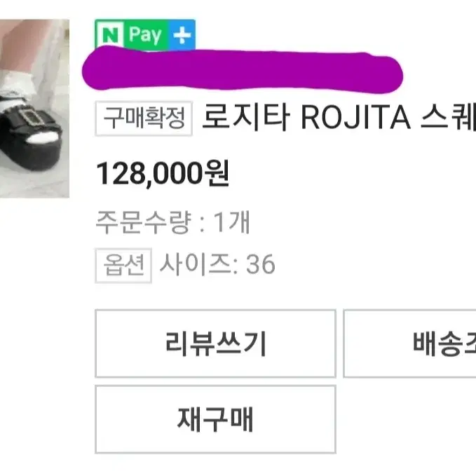Viewport: 476px width, 476px height.
Task: Open the 로지타 ROJITA product title link
Action: coord(339,117)
